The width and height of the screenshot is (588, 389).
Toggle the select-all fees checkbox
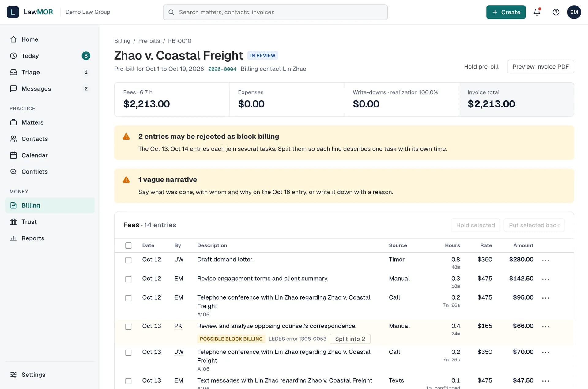coord(128,245)
